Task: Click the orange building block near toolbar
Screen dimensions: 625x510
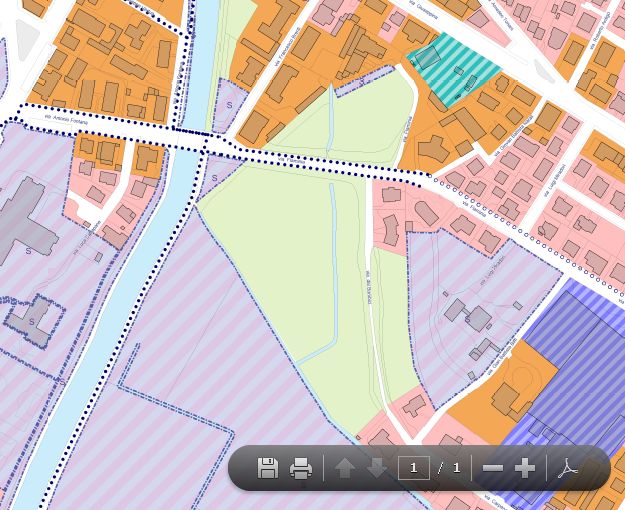Action: (x=500, y=395)
